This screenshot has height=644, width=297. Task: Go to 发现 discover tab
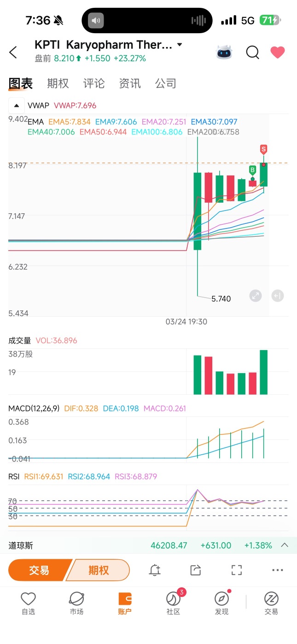pos(221,604)
